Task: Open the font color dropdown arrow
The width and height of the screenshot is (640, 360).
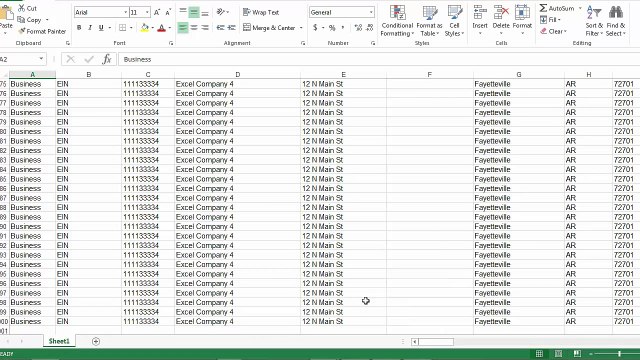Action: point(170,28)
